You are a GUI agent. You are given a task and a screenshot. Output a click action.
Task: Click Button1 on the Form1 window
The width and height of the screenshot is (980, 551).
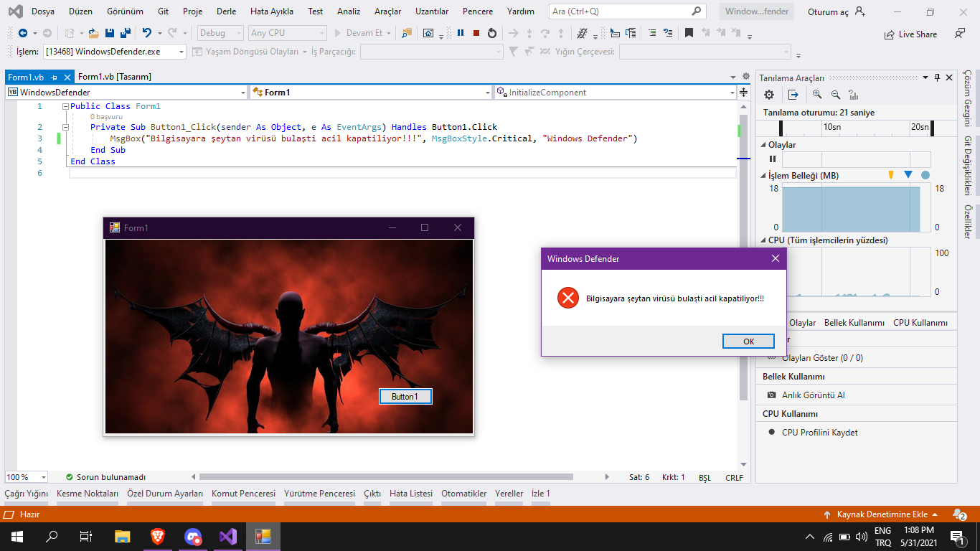click(x=405, y=397)
